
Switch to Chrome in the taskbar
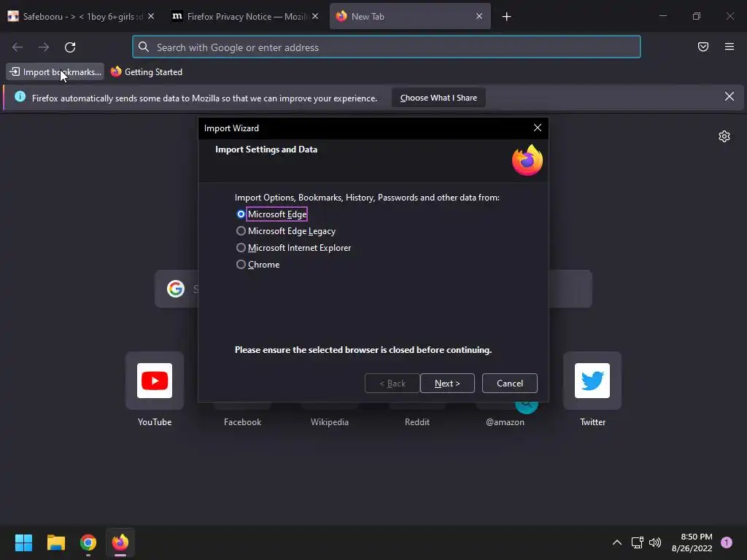88,542
